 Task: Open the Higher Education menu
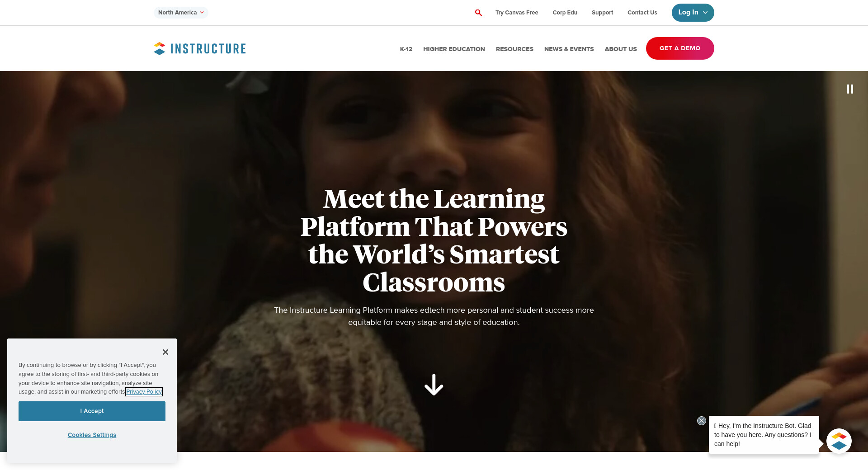pyautogui.click(x=454, y=49)
